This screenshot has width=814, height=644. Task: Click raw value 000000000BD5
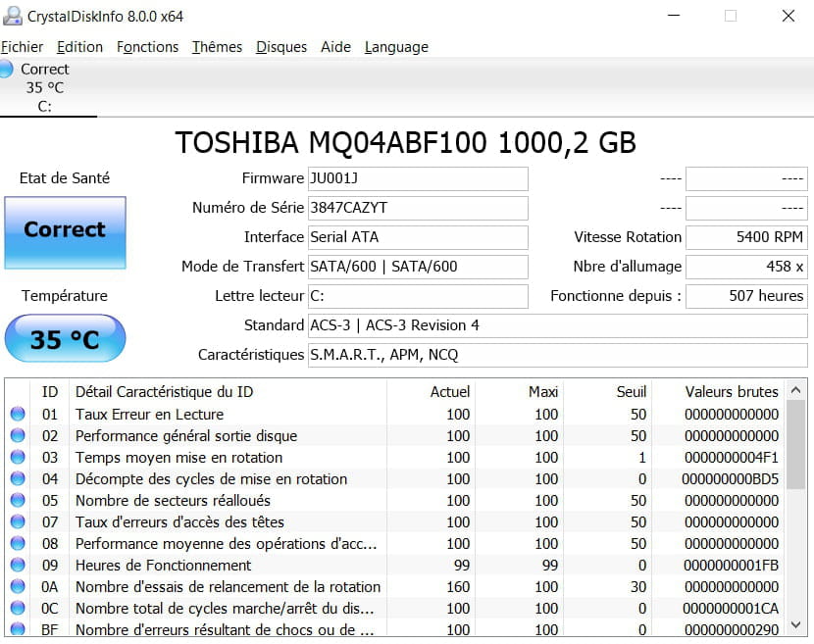(731, 479)
